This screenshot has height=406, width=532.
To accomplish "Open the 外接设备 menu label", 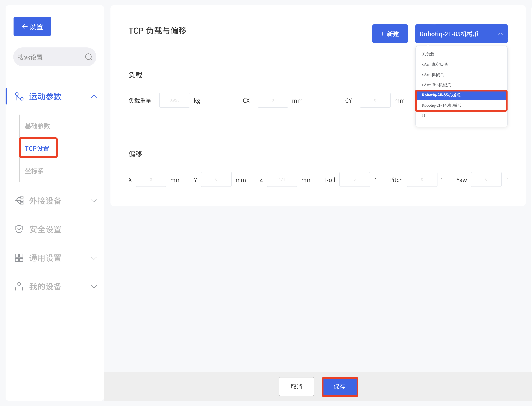I will click(45, 201).
